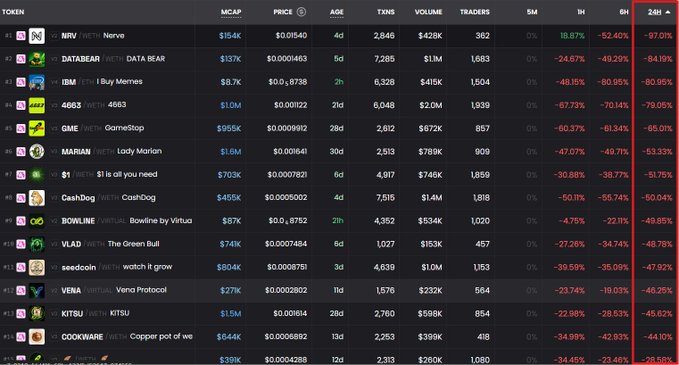The height and width of the screenshot is (365, 679).
Task: Click the pink chain badge on MARIAN row
Action: (21, 152)
